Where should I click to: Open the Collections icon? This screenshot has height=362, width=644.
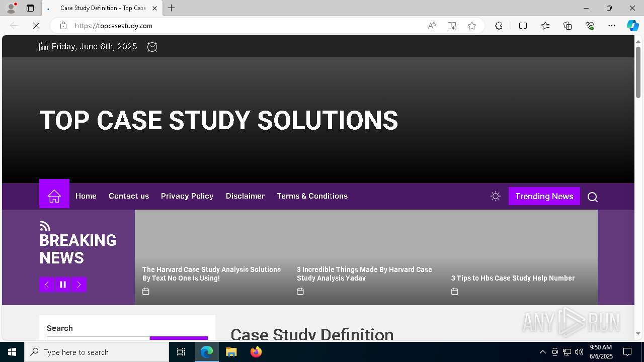coord(568,26)
